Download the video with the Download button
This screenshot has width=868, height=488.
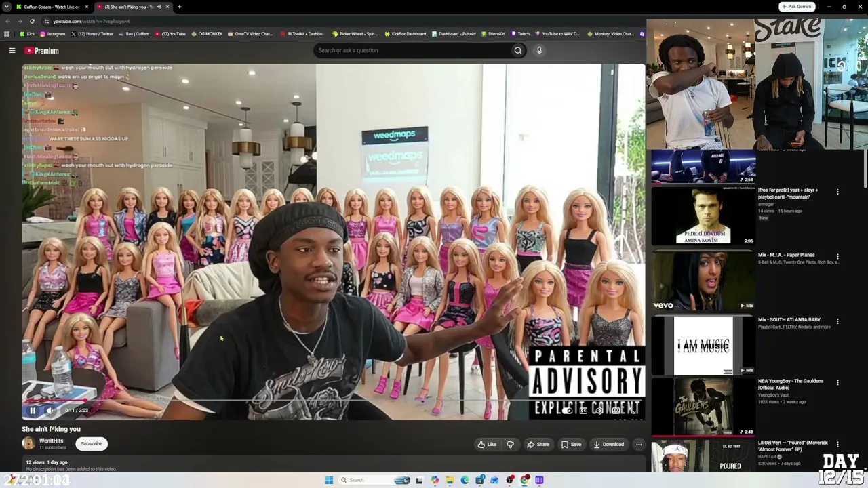tap(608, 445)
